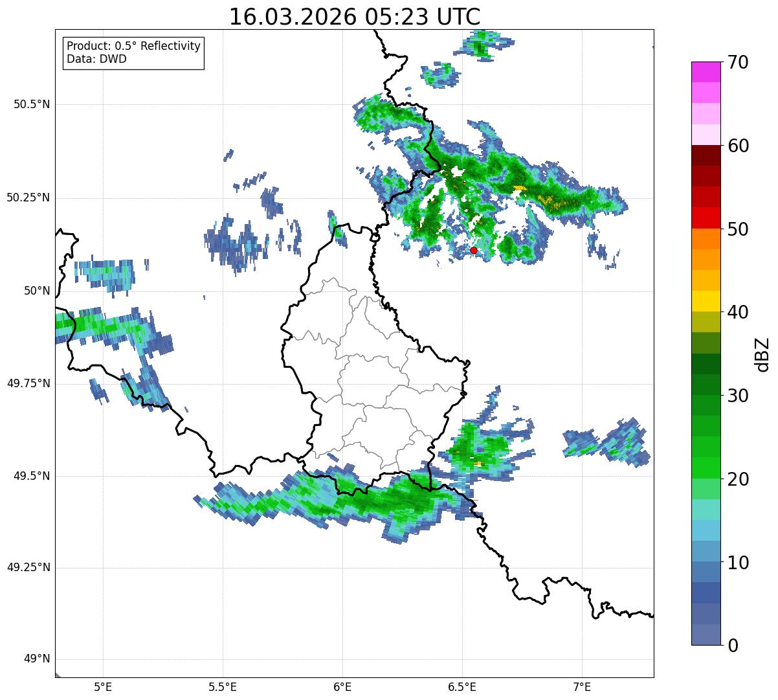Click the "Product: 0.5° Reflectivity" legend line

(x=134, y=47)
